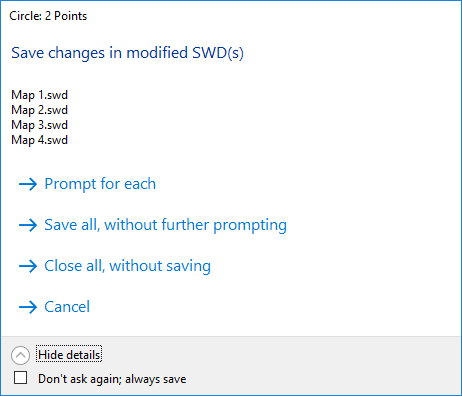
Task: Select Map 3.swd in the file list
Action: 39,125
